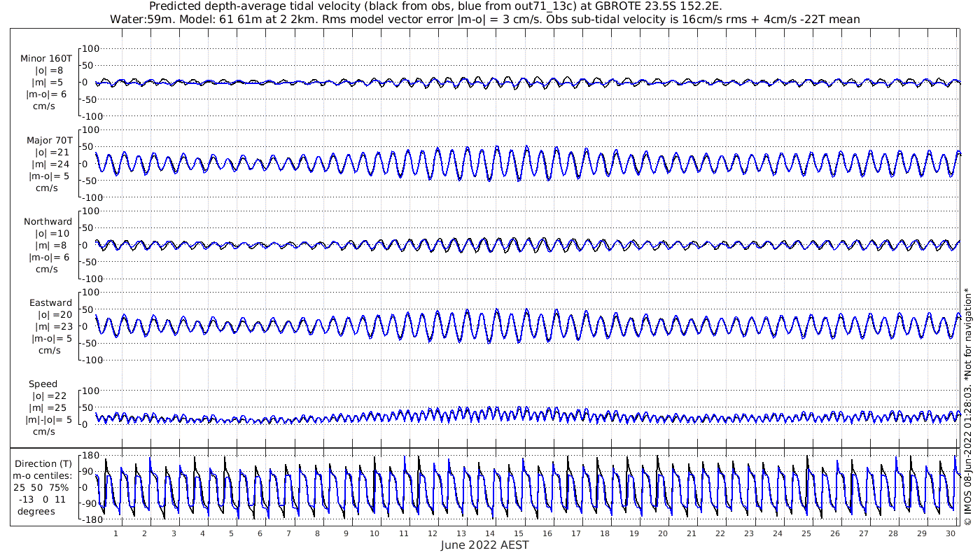Click the 'Eastward' panel label

coord(50,302)
